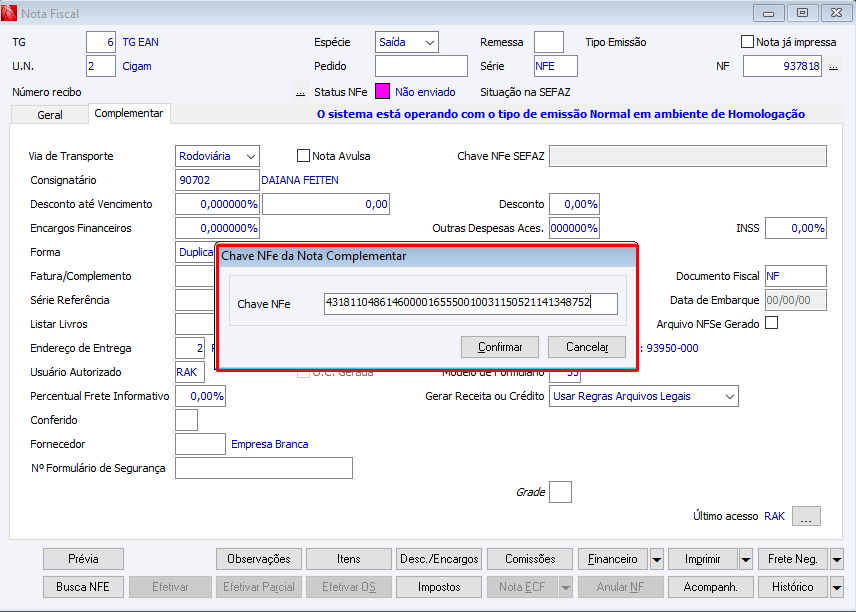Click the Busca NFE button
Viewport: 856px width, 612px height.
83,587
